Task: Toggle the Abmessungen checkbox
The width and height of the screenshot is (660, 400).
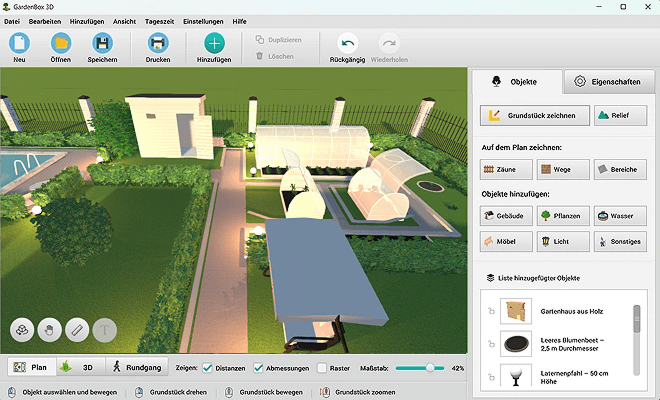Action: click(x=258, y=368)
